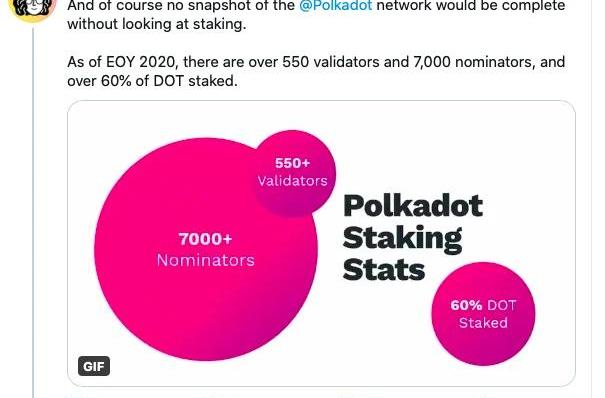Viewport: 605px width, 398px height.
Task: Click the 'Validators' label in the GIF
Action: click(292, 181)
